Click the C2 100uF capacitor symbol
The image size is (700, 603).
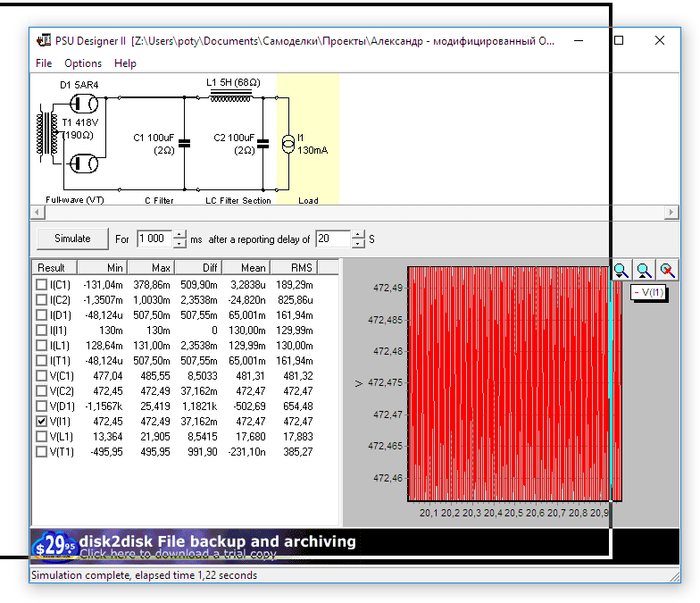coord(262,142)
